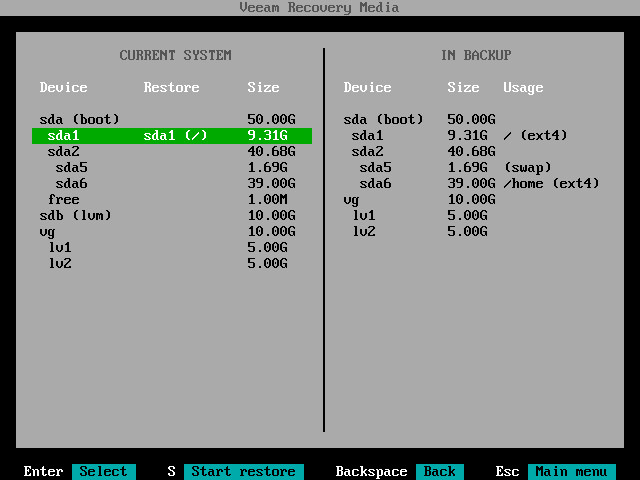Open Main menu button
The height and width of the screenshot is (480, 640).
point(571,471)
